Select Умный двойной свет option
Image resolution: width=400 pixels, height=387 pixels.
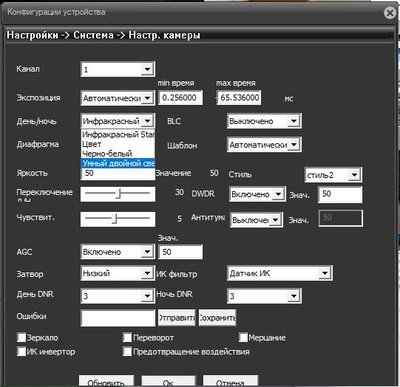click(x=118, y=163)
